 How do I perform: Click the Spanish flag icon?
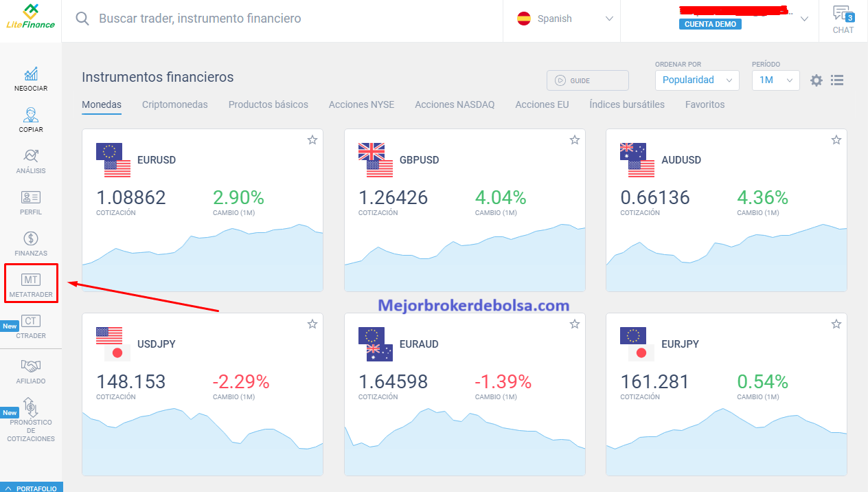tap(524, 19)
